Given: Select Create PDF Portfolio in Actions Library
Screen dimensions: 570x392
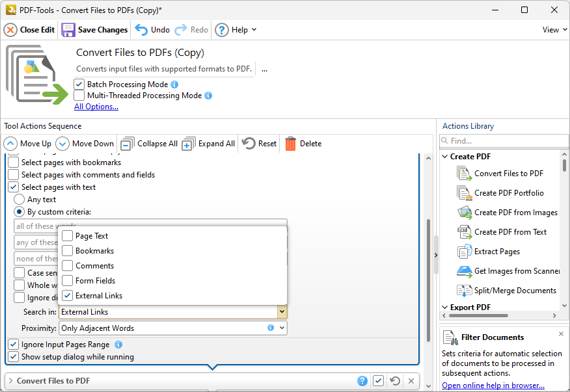Looking at the screenshot, I should (500, 193).
